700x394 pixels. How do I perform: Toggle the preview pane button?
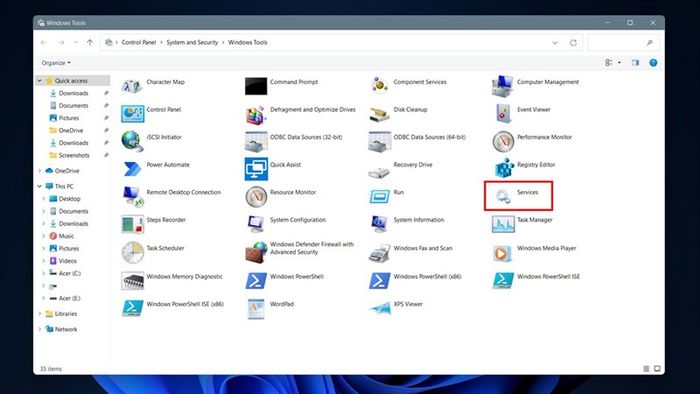tap(635, 63)
